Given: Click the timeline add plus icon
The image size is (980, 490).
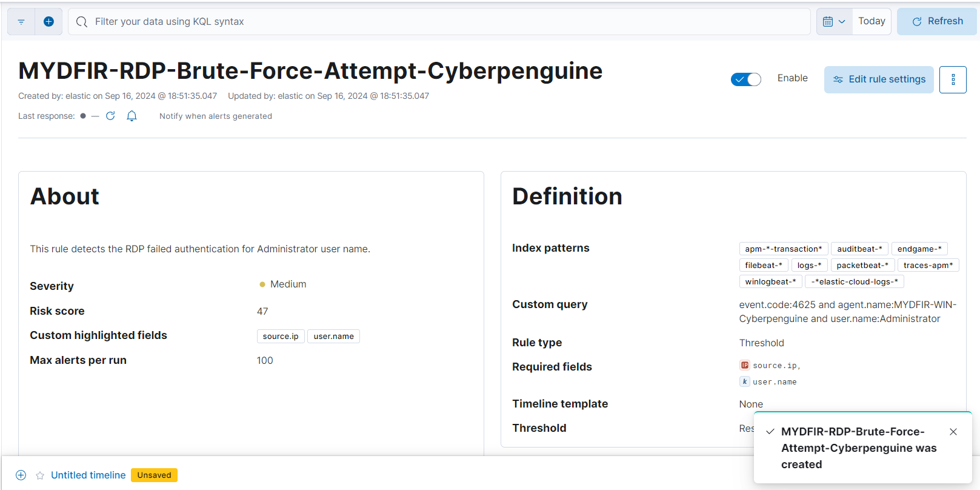Looking at the screenshot, I should tap(21, 475).
